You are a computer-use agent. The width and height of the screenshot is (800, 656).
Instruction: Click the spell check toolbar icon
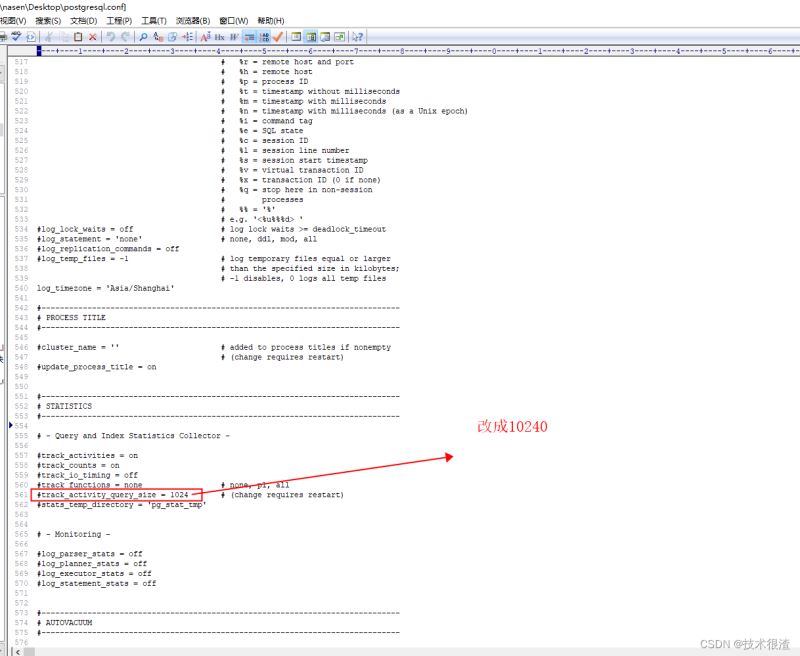pos(16,36)
